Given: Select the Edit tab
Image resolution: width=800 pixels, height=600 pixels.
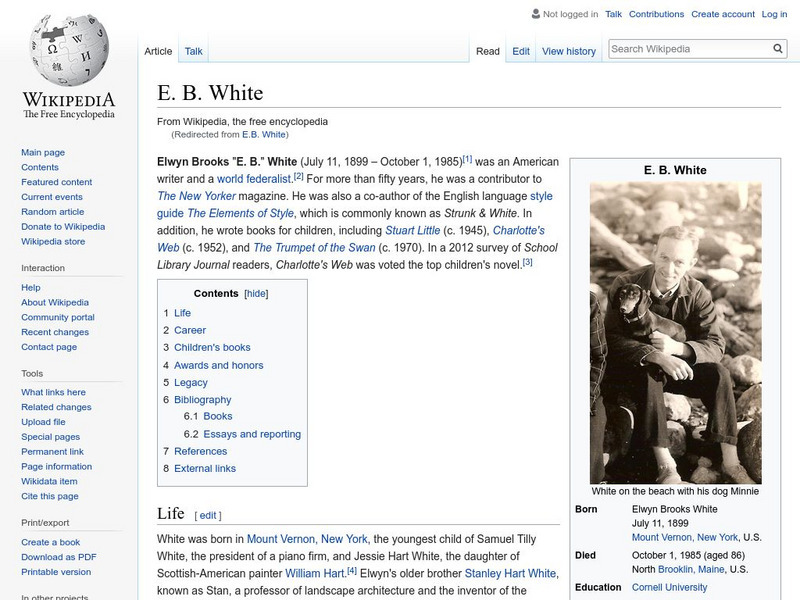Looking at the screenshot, I should point(521,51).
